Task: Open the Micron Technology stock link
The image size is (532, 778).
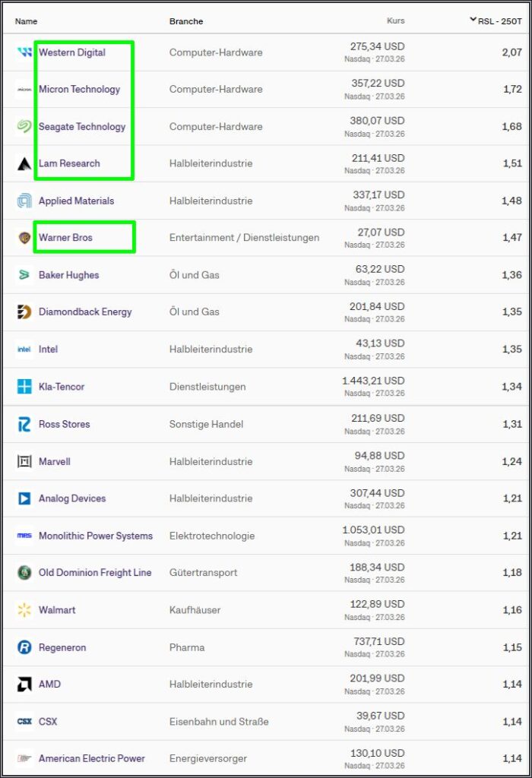Action: (x=79, y=90)
